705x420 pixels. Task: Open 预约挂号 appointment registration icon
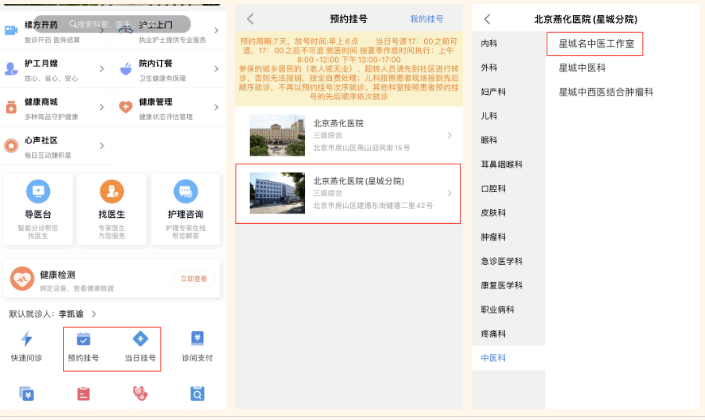click(x=83, y=339)
